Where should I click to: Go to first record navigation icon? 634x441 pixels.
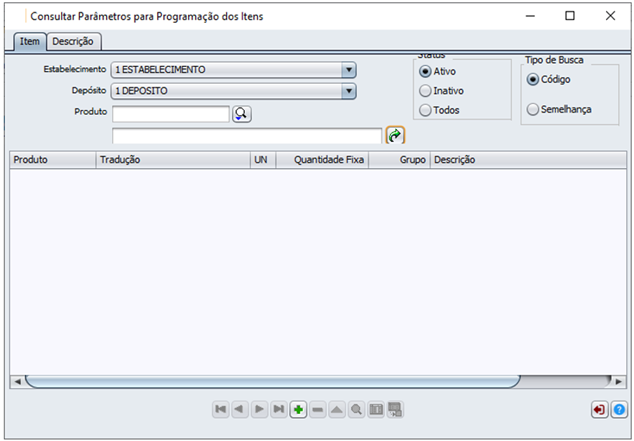[x=220, y=410]
